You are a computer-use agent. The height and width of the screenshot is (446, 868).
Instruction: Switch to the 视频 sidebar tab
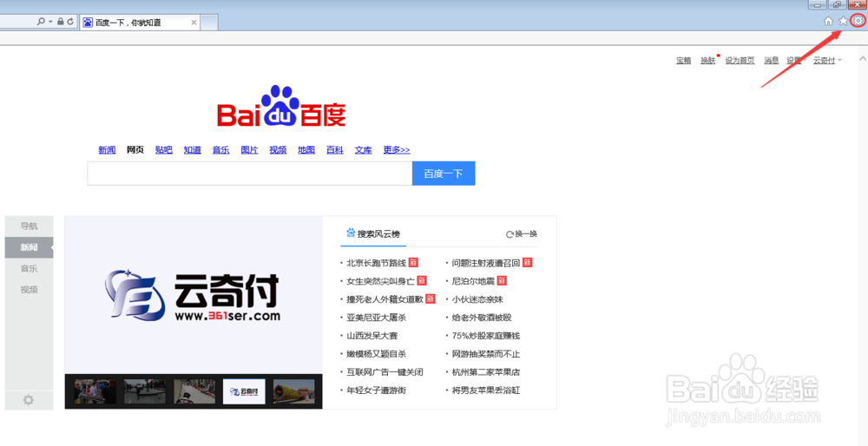(30, 290)
